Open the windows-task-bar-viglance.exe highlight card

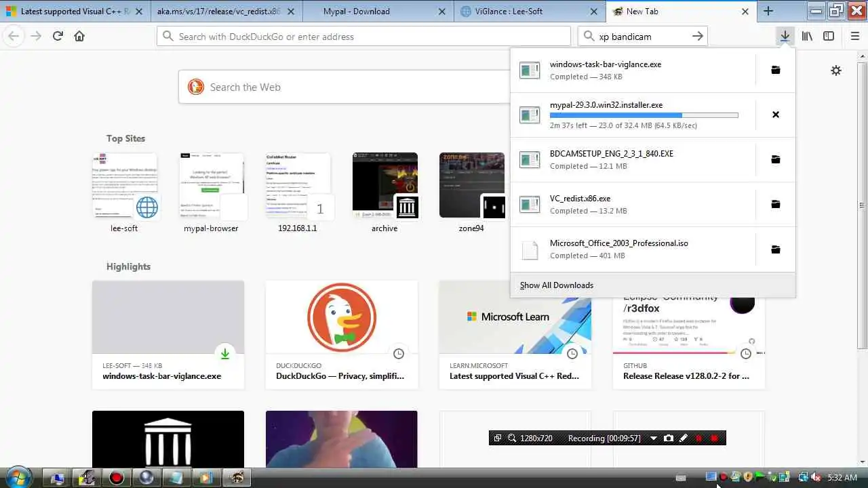pos(168,335)
